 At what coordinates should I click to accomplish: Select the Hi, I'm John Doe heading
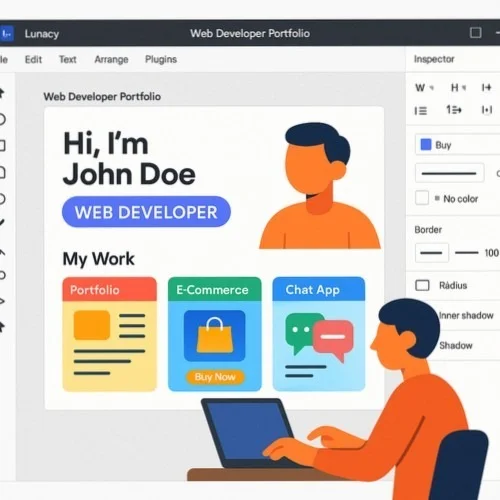pos(129,158)
